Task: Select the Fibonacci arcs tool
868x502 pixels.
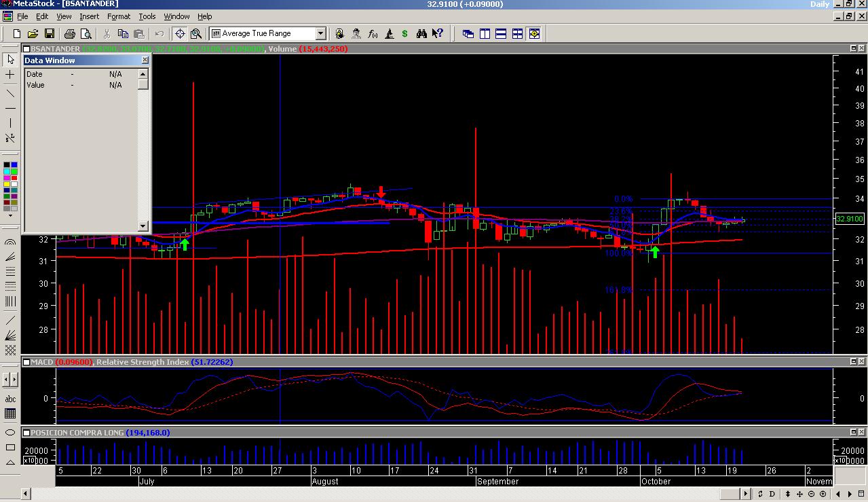Action: (10, 241)
